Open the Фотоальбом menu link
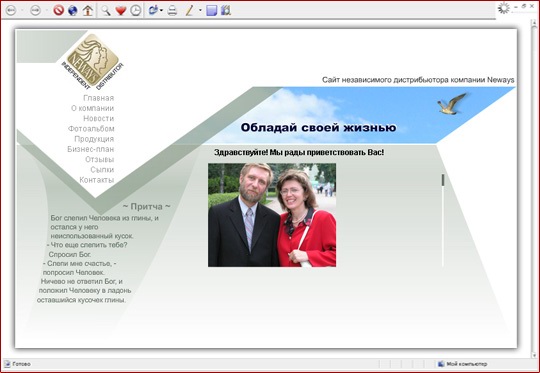 [x=91, y=129]
